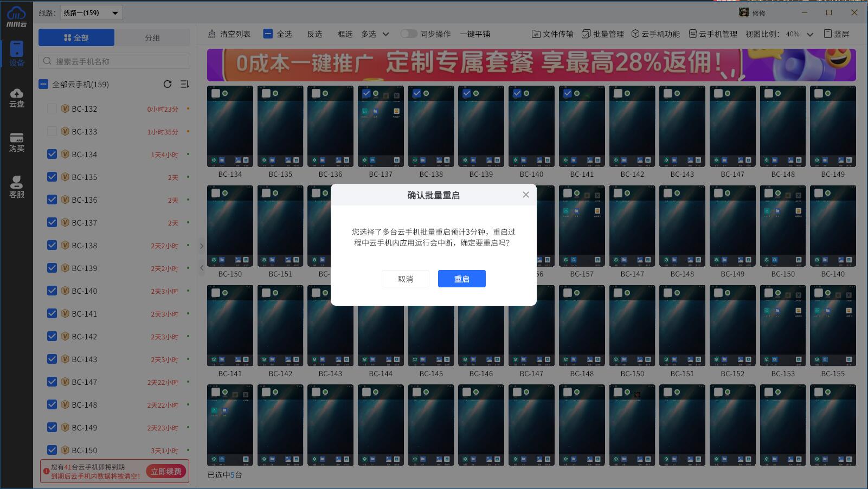Click 清空列表 clear list icon
Image resolution: width=868 pixels, height=489 pixels.
212,34
